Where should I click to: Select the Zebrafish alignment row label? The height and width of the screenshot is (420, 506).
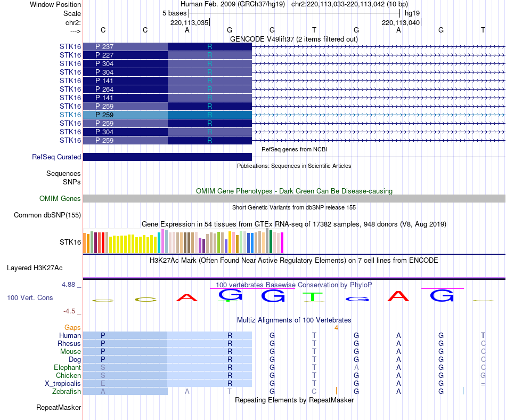67,392
